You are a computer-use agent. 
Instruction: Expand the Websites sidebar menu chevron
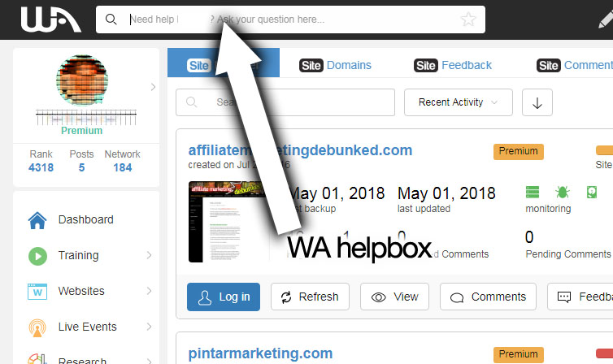point(149,291)
